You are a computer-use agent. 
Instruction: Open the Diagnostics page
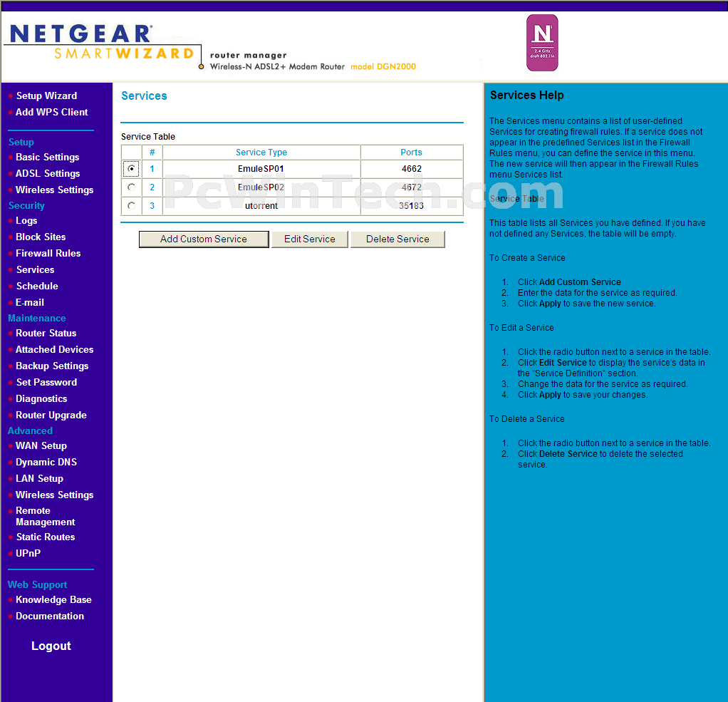41,398
